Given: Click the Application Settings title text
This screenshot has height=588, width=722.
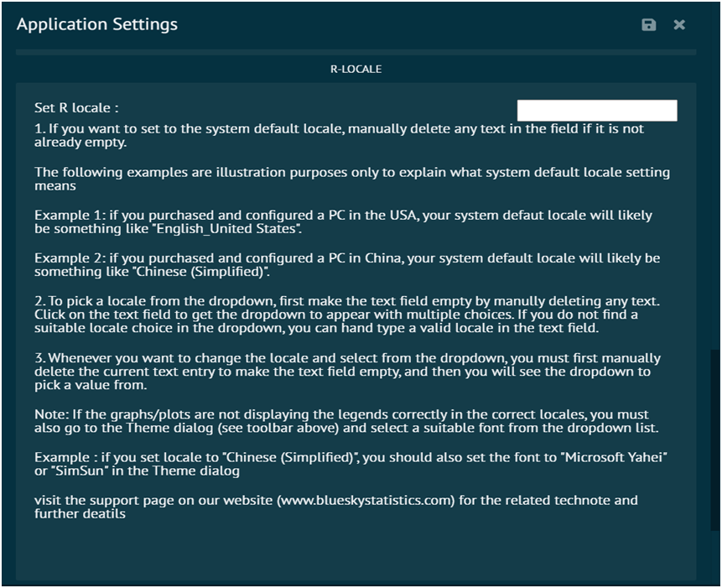Looking at the screenshot, I should point(97,24).
